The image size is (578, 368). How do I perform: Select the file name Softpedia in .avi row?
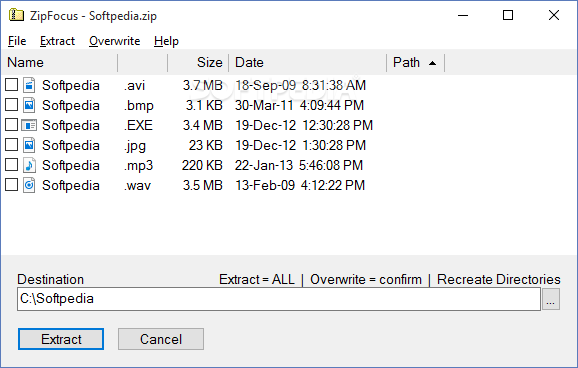(x=71, y=85)
